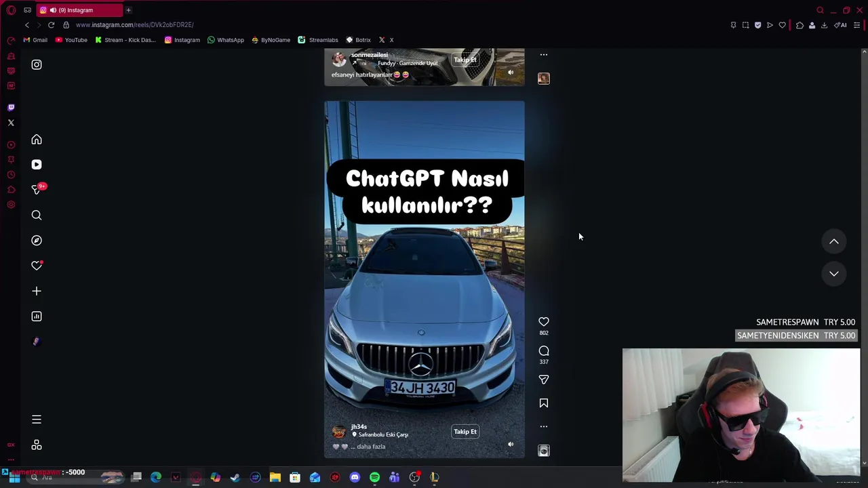The image size is (868, 488).
Task: Reload the Instagram page
Action: click(x=51, y=25)
